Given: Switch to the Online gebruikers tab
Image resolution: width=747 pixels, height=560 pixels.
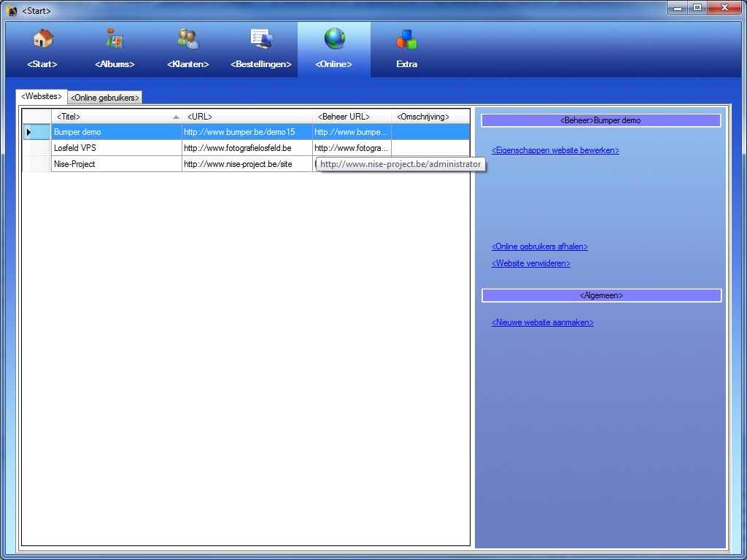Looking at the screenshot, I should [105, 98].
